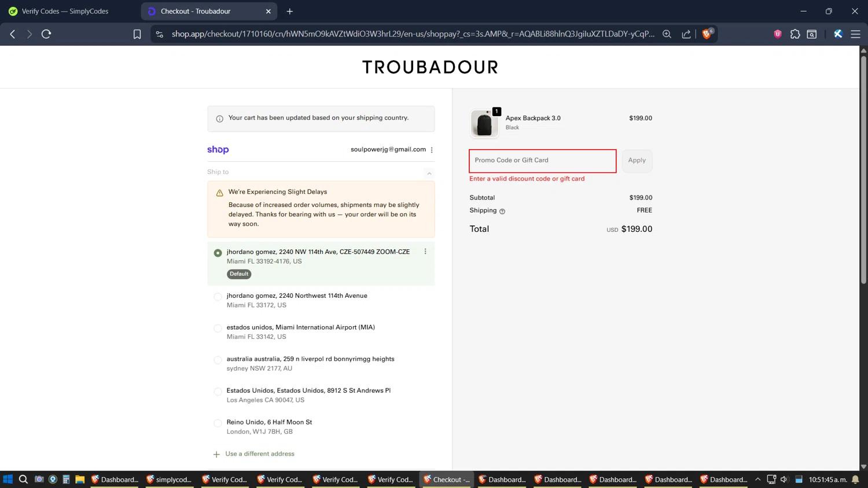The width and height of the screenshot is (868, 488).
Task: Open the browser hamburger main menu
Action: (855, 34)
